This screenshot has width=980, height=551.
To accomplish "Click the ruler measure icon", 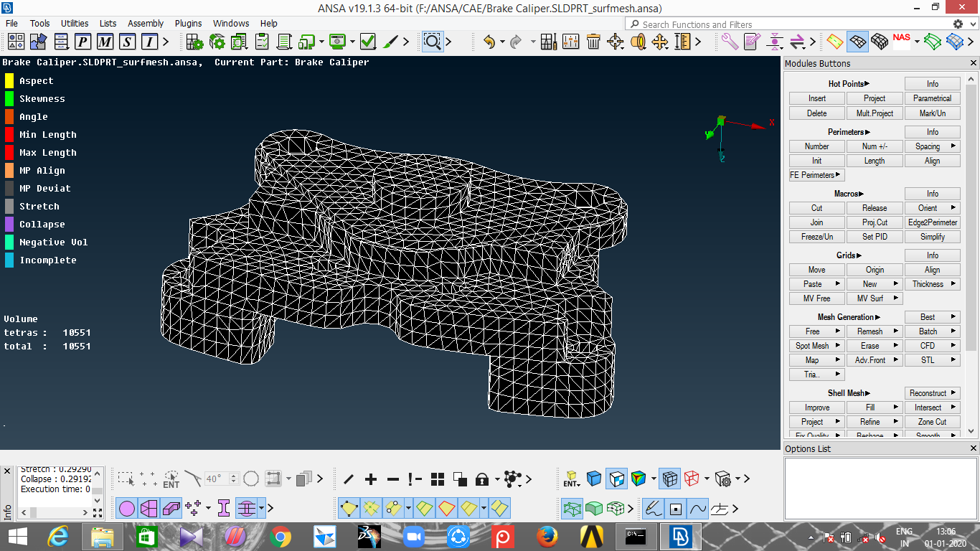I will (682, 42).
